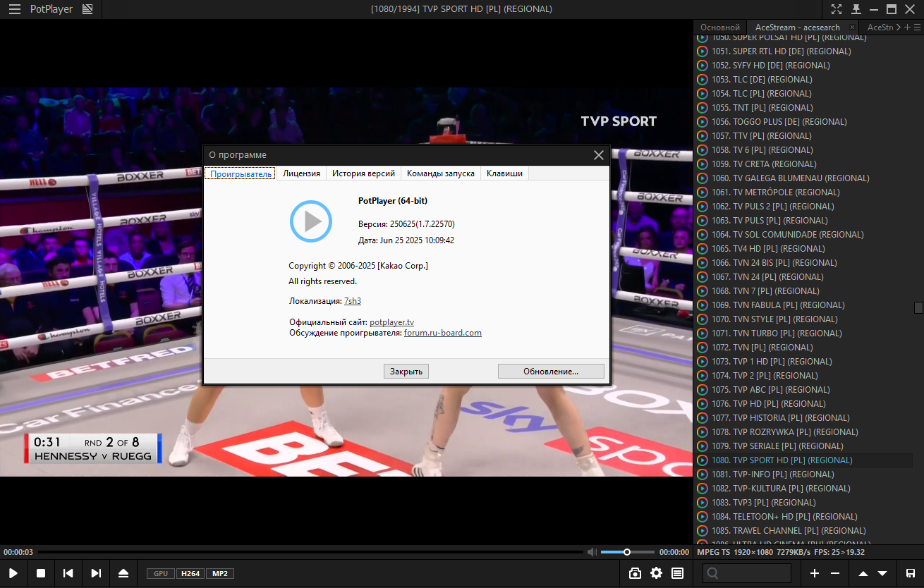This screenshot has width=924, height=588.
Task: Click the playback seek bar
Action: click(x=310, y=552)
